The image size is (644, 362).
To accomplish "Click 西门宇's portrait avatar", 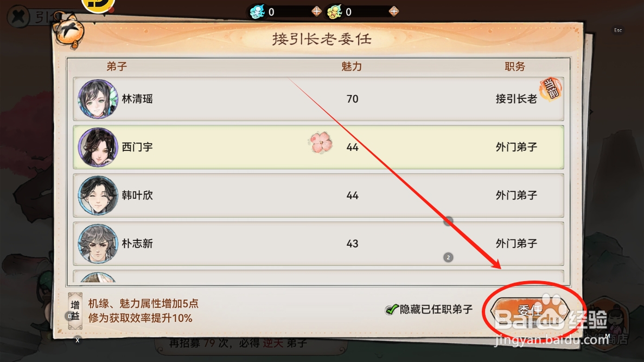I will pyautogui.click(x=98, y=147).
